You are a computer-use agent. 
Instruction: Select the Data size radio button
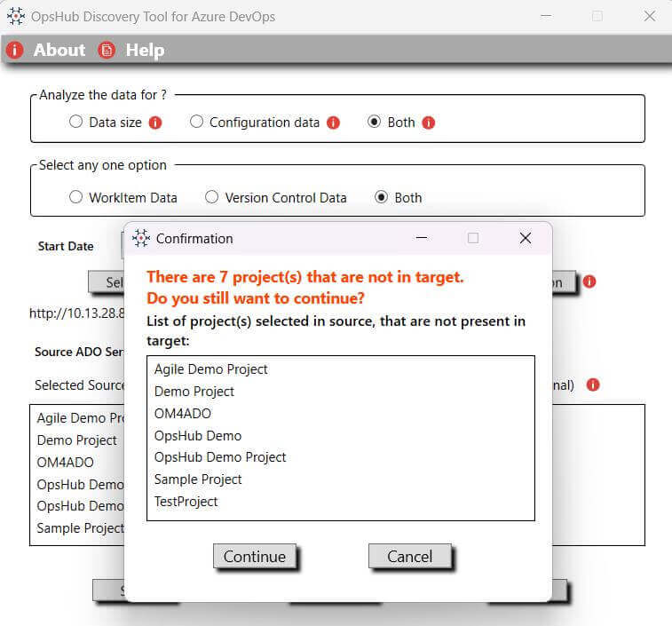pos(75,122)
